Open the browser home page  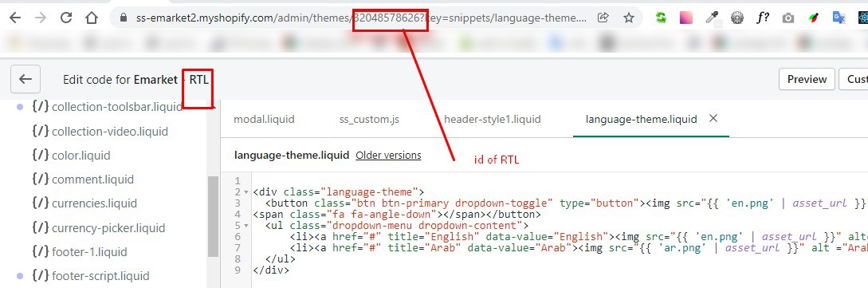pos(92,18)
